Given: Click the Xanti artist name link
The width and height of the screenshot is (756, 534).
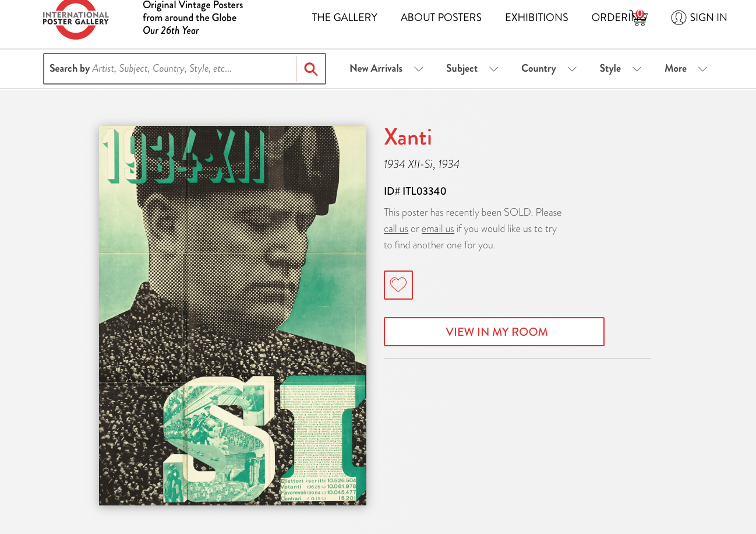Looking at the screenshot, I should coord(408,137).
